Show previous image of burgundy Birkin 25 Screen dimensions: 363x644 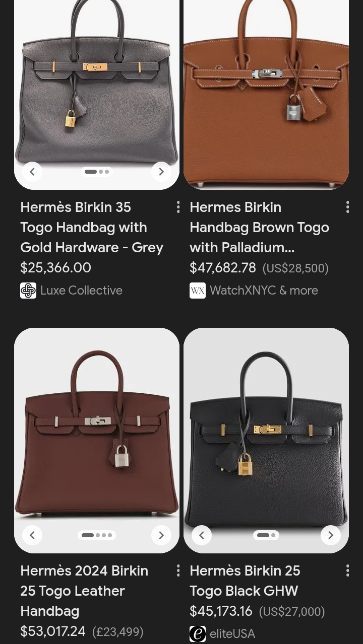[x=32, y=535]
